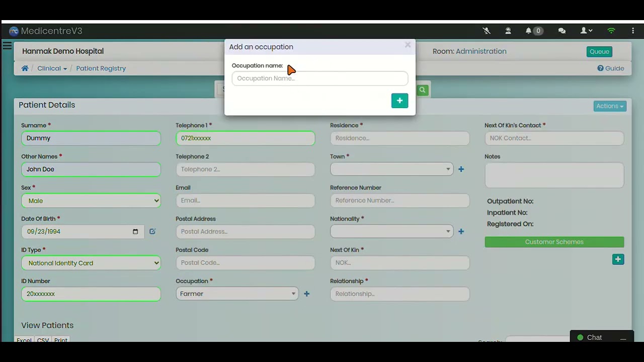This screenshot has height=362, width=644.
Task: Click the Patient Registry breadcrumb link
Action: click(101, 68)
